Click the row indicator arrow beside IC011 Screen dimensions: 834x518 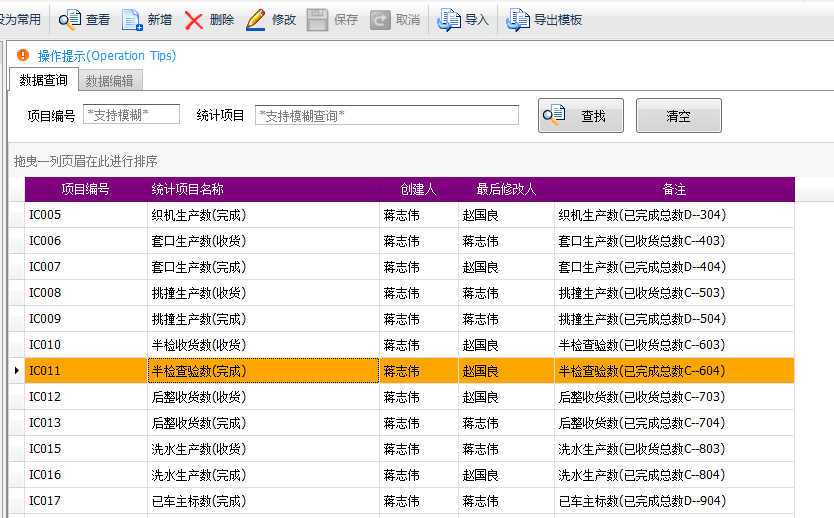tap(16, 371)
